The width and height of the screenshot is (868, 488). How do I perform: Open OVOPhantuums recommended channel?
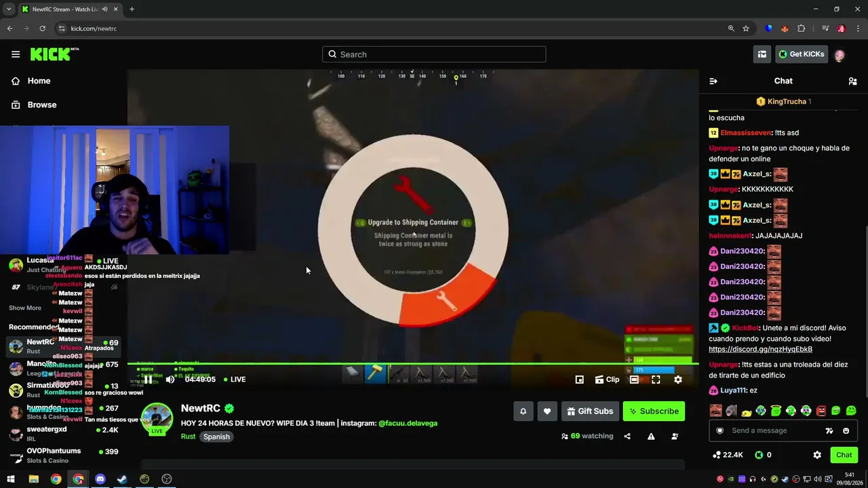click(x=64, y=455)
